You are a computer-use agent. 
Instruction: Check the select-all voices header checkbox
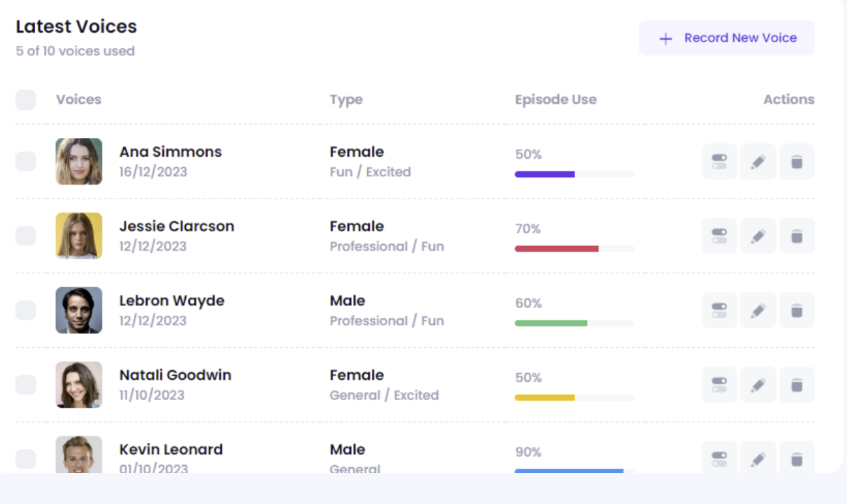click(x=25, y=99)
